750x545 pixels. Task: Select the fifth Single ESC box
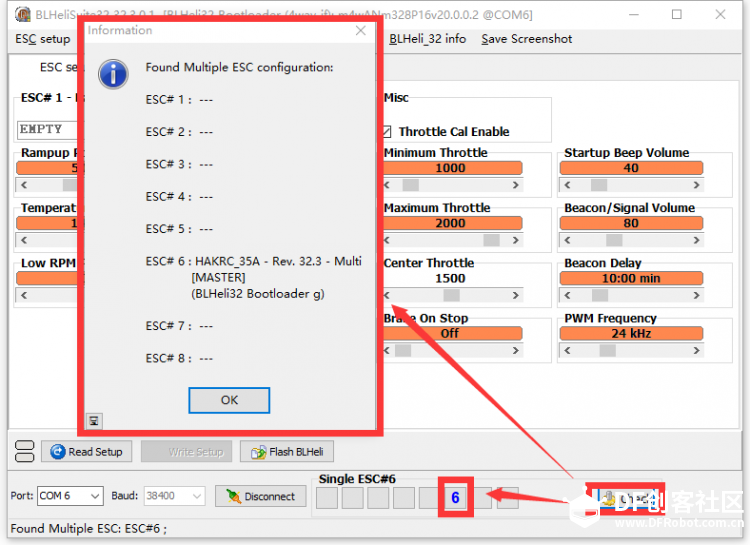coord(429,498)
